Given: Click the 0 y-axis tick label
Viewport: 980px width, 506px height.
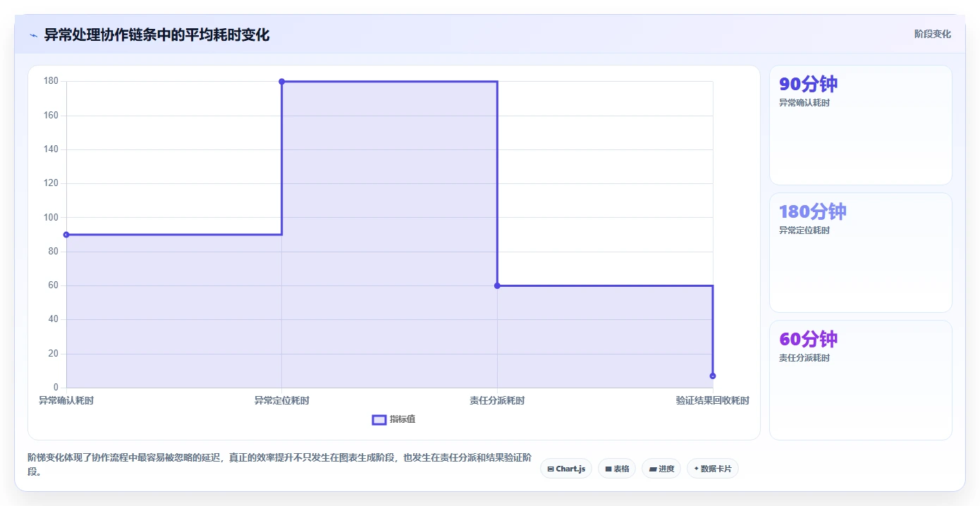Looking at the screenshot, I should (x=56, y=388).
